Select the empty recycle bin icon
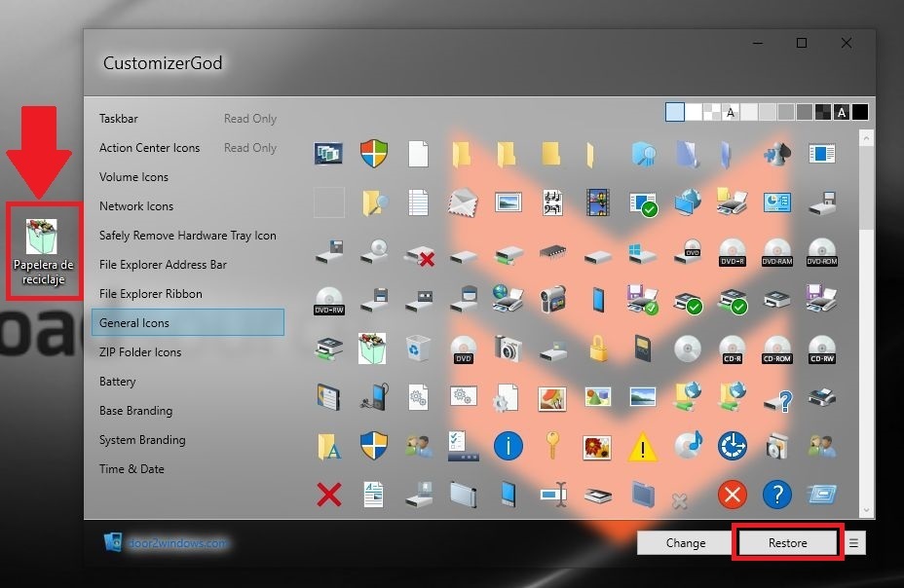Viewport: 904px width, 588px height. (x=417, y=349)
